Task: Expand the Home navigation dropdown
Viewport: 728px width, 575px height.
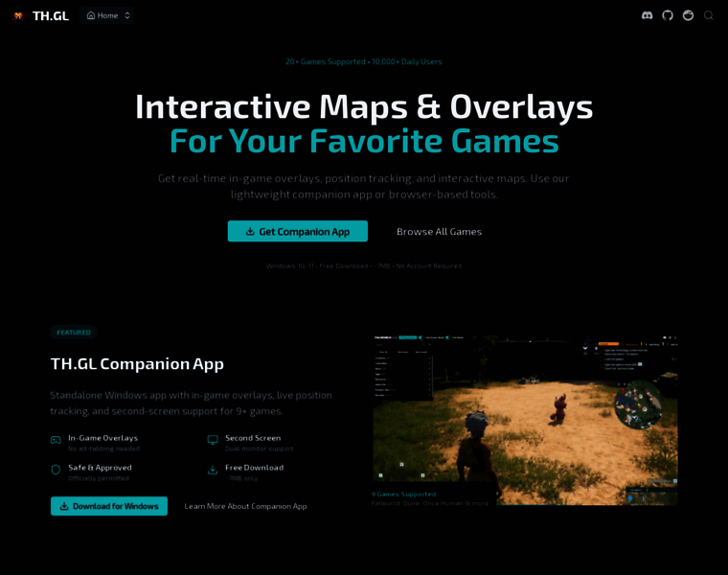Action: pos(106,15)
